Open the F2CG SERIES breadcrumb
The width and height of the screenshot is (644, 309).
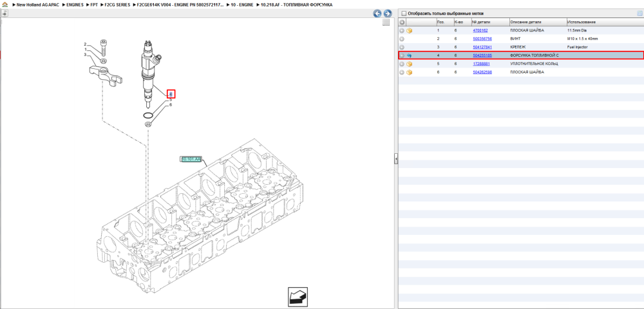click(117, 5)
